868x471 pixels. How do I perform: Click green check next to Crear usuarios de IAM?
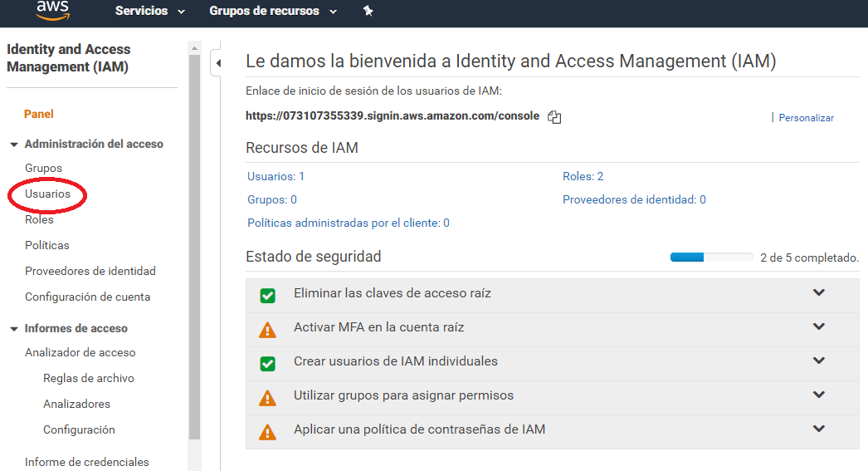[267, 364]
